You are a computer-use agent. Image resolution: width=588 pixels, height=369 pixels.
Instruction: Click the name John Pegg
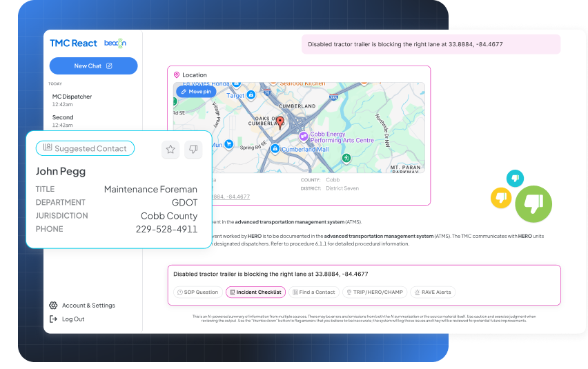click(x=61, y=172)
